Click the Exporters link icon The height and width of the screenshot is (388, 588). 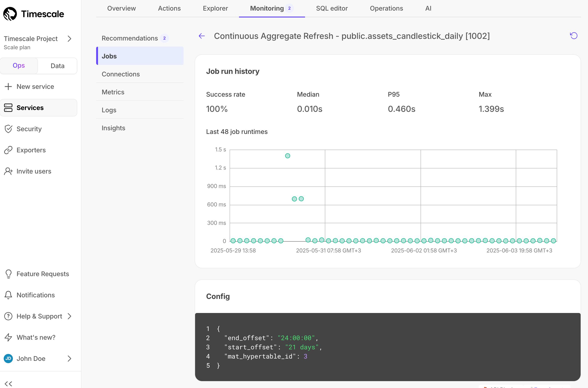point(8,150)
